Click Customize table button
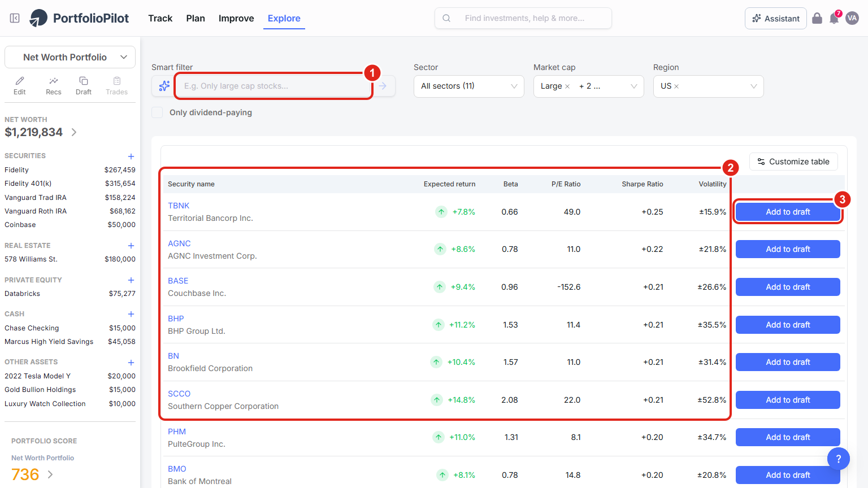868x488 pixels. coord(793,162)
